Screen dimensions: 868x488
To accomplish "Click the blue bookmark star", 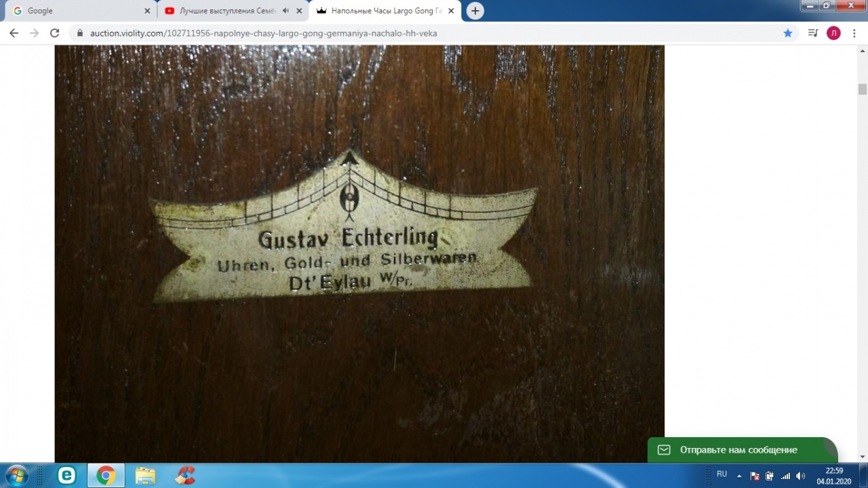I will (x=788, y=33).
